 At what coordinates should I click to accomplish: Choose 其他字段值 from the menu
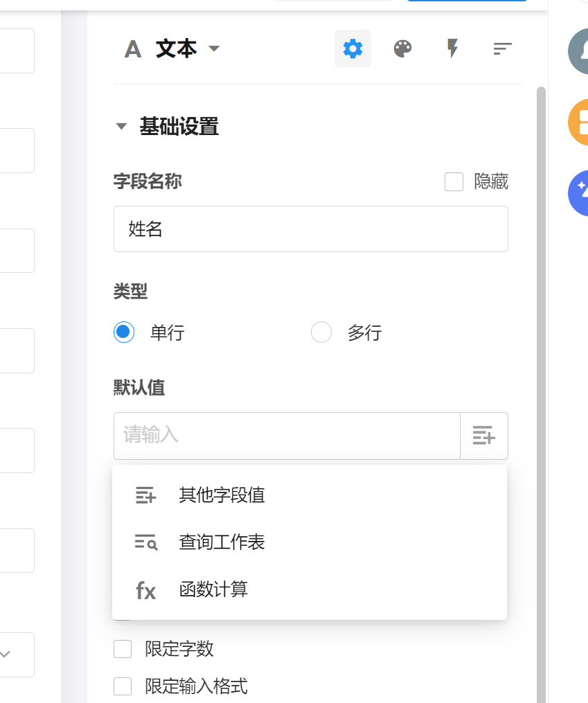pos(222,495)
